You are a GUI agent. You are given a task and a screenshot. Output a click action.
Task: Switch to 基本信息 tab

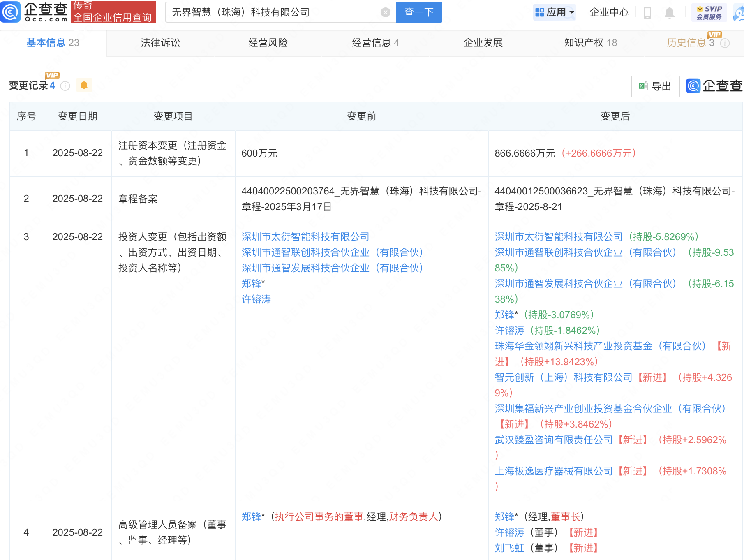53,43
